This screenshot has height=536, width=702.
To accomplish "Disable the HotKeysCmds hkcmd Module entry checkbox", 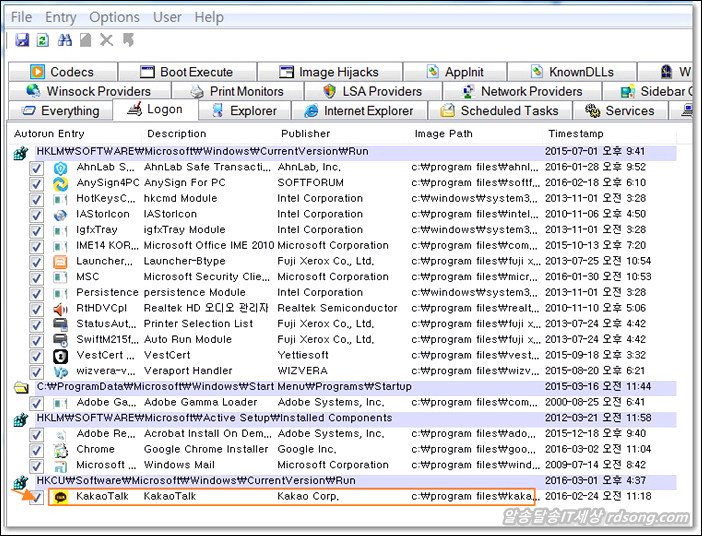I will [x=37, y=199].
